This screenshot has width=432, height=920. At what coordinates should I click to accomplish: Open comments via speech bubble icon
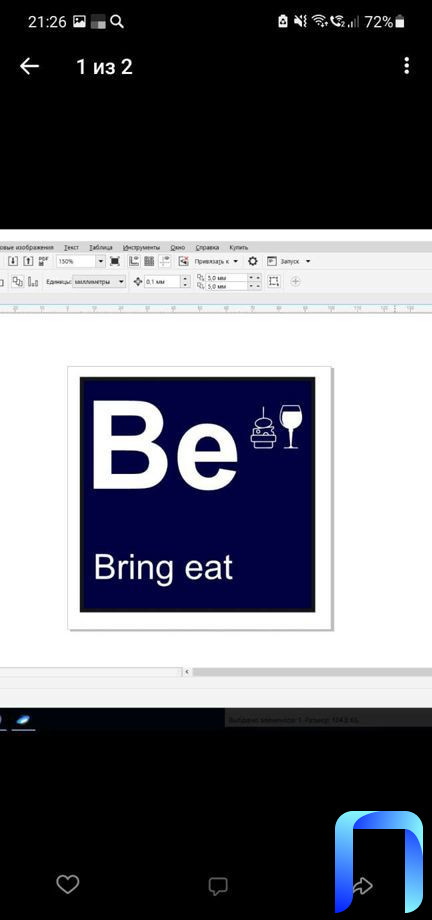218,886
